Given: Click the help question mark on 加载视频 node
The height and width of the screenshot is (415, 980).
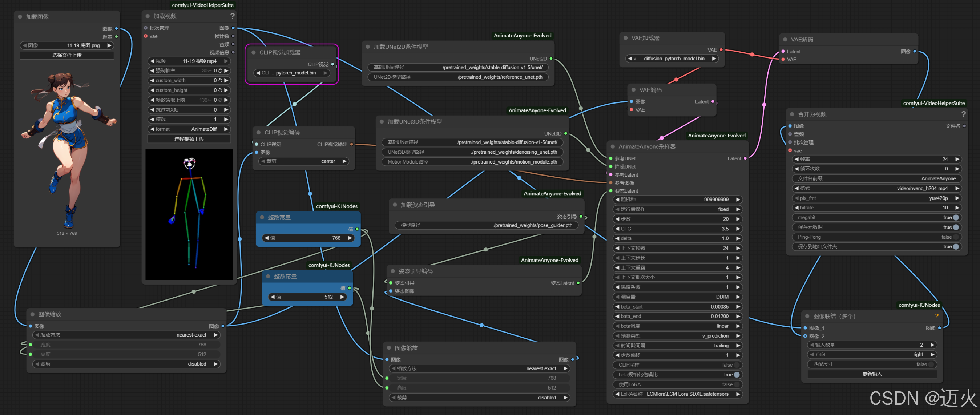Looking at the screenshot, I should coord(233,16).
